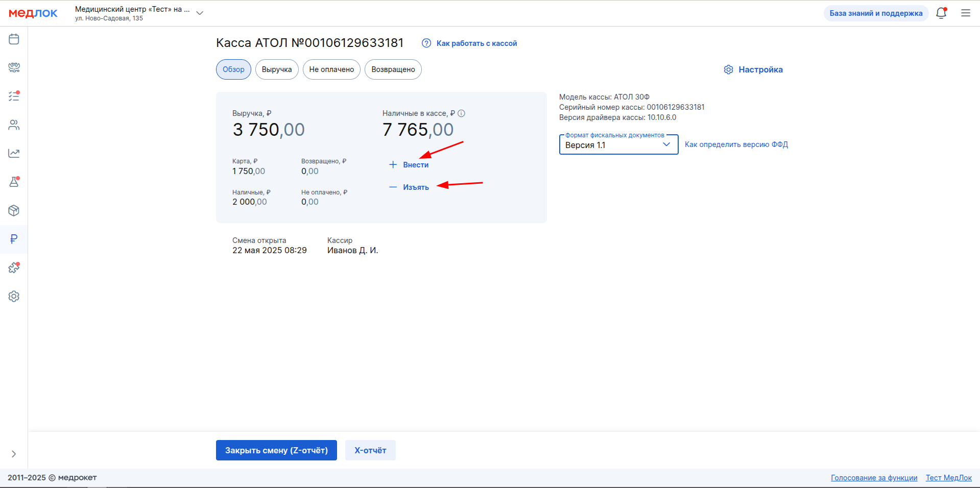Click the card amount 1 750,00
The image size is (980, 488).
point(249,172)
